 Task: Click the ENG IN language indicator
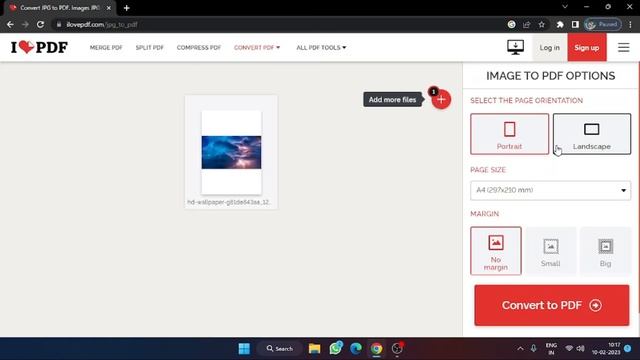pyautogui.click(x=551, y=349)
